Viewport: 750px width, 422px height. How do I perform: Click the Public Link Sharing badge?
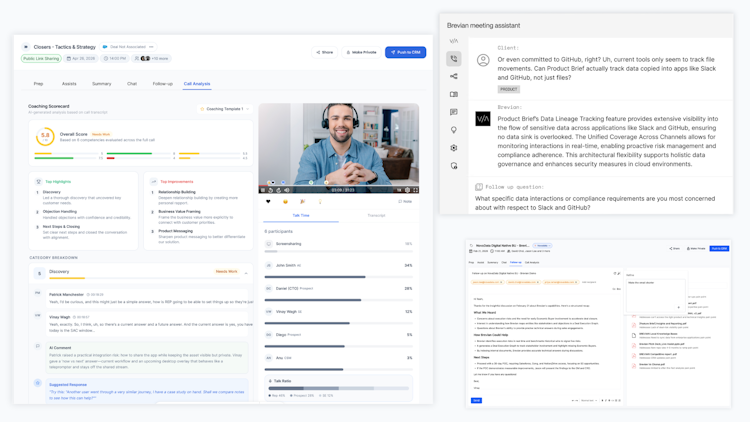[x=41, y=58]
